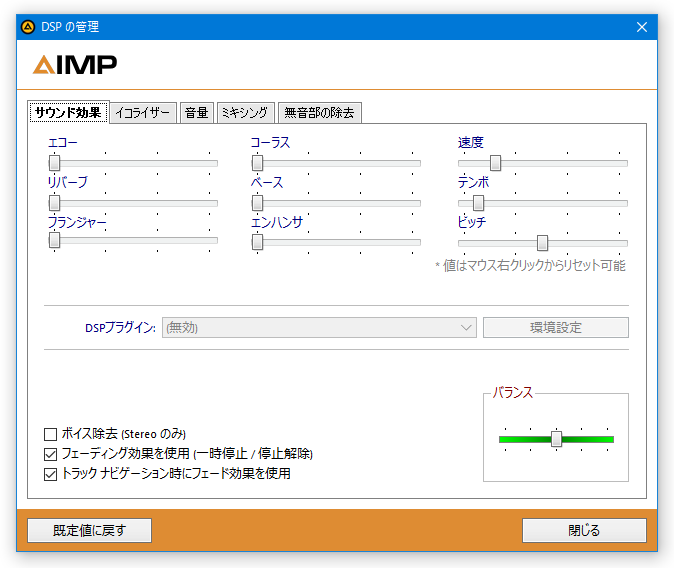Toggle フェーディング効果を使用 checkbox
This screenshot has height=568, width=674.
pos(51,454)
